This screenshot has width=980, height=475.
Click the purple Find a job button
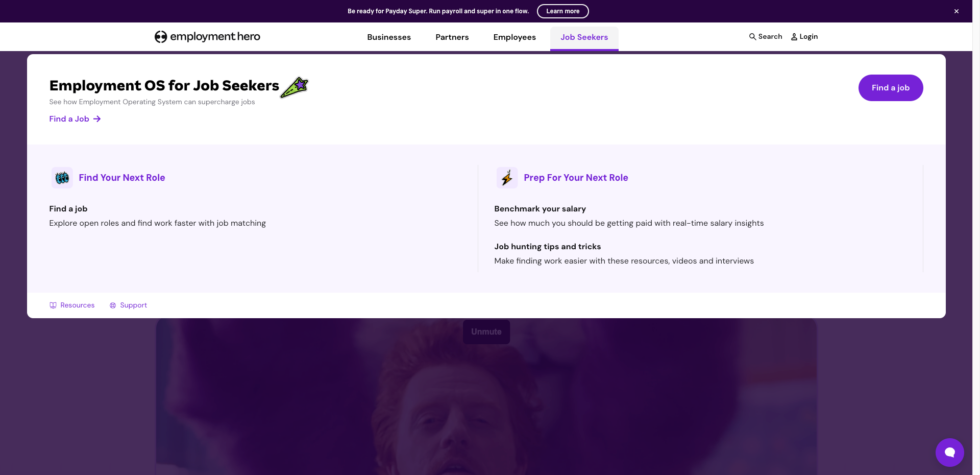[x=891, y=88]
